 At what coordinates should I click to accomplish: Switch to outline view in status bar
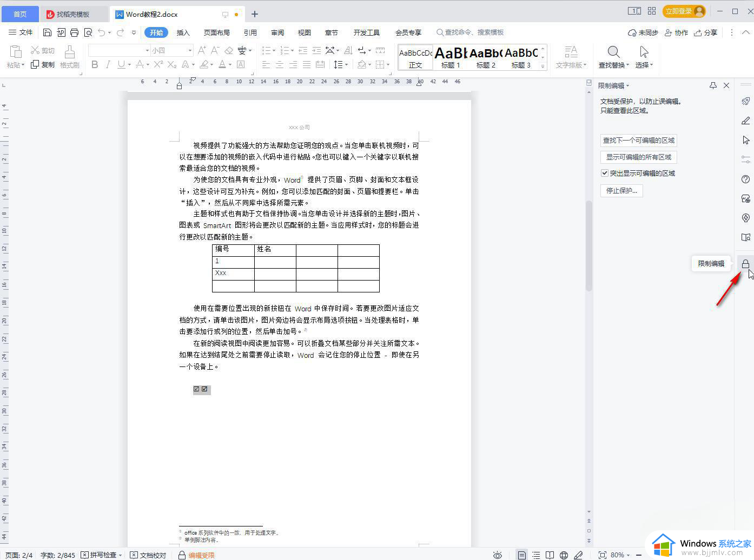(536, 555)
